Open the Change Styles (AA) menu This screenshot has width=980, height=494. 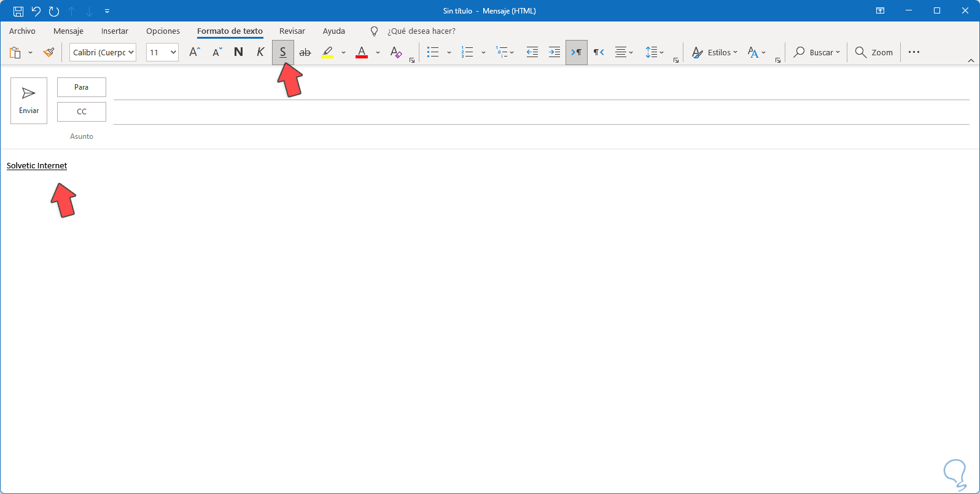coord(756,52)
